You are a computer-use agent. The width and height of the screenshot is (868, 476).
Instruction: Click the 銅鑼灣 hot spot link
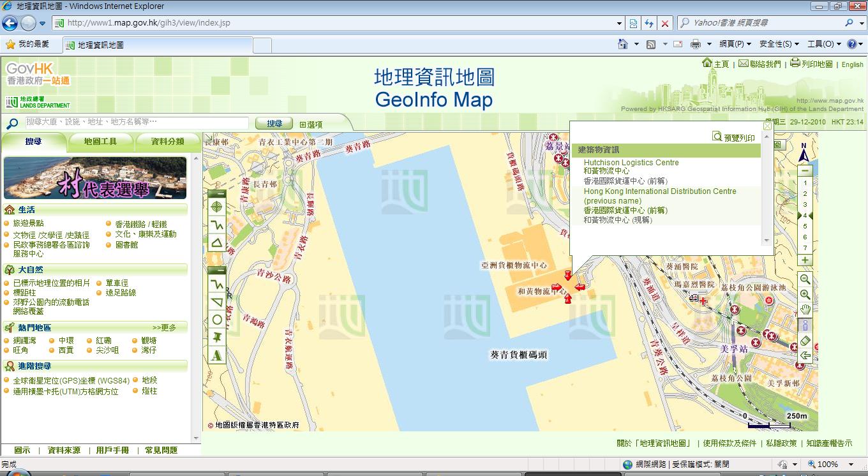click(x=25, y=341)
